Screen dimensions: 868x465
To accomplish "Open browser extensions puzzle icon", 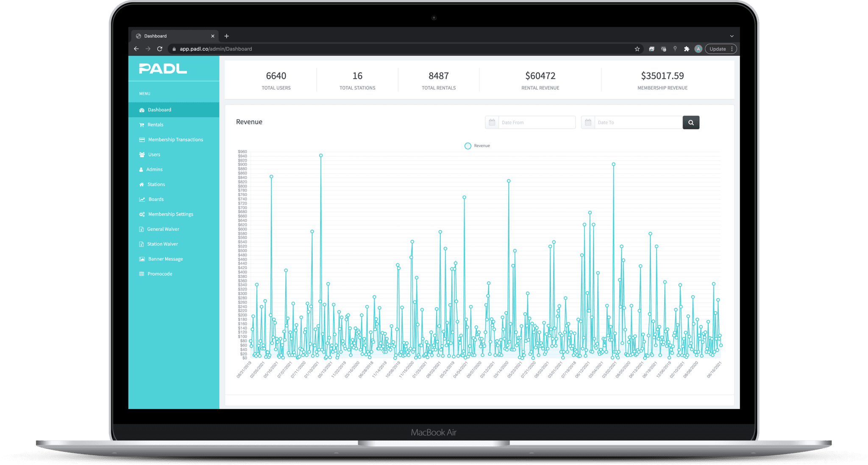I will click(687, 49).
